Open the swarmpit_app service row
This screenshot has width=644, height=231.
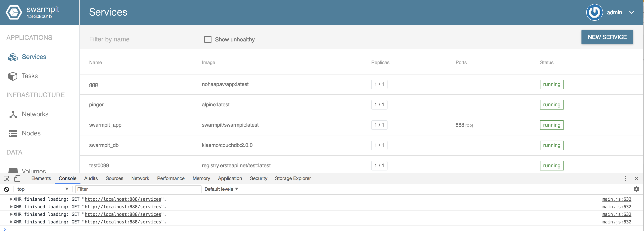click(361, 125)
